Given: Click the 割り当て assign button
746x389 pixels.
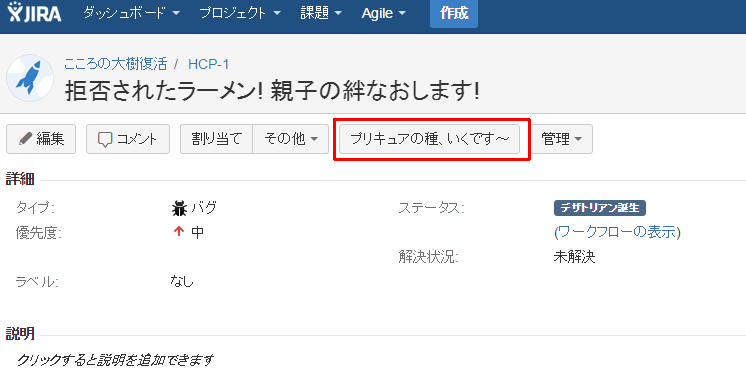Looking at the screenshot, I should pos(216,139).
